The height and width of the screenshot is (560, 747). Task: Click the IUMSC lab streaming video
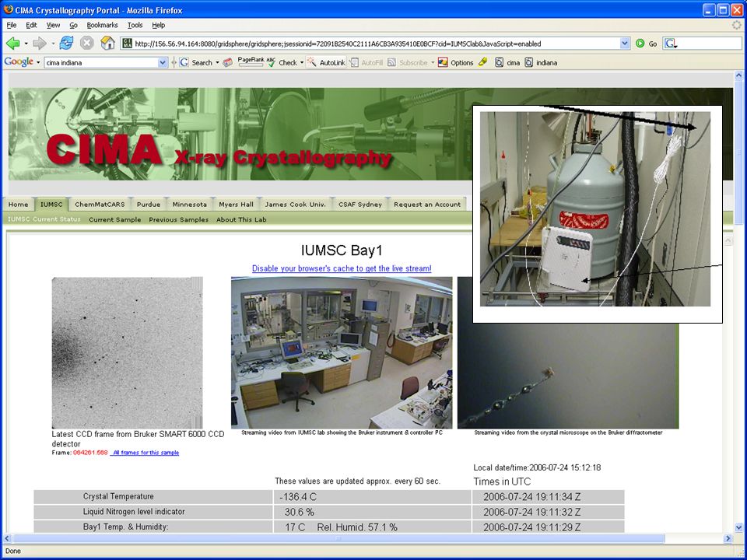(x=342, y=353)
